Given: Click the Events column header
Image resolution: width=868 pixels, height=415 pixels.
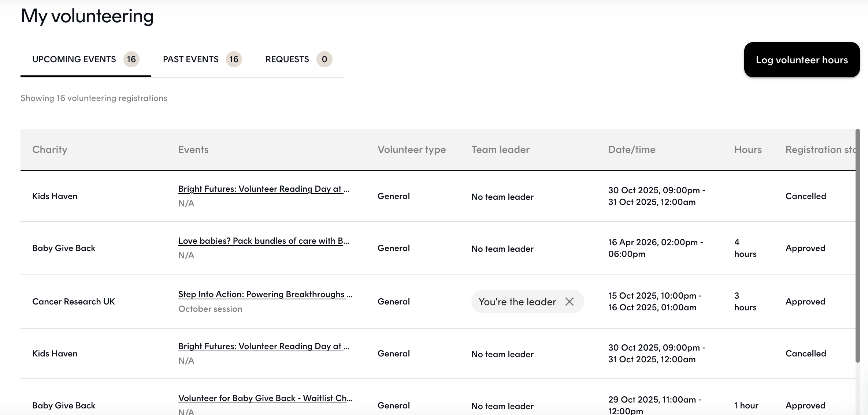Looking at the screenshot, I should [193, 149].
